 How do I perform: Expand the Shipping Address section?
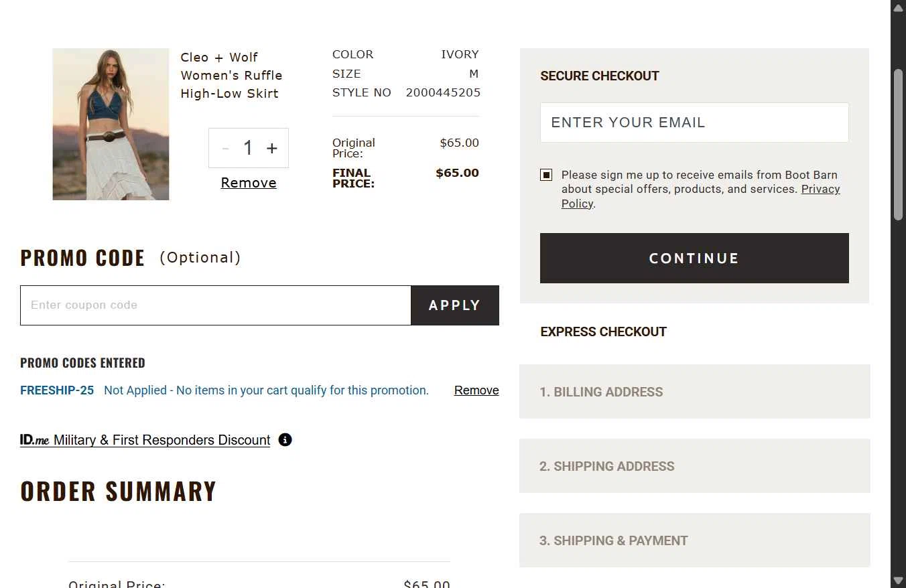pos(694,466)
